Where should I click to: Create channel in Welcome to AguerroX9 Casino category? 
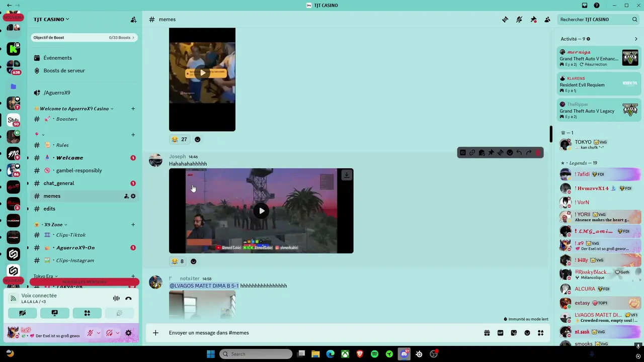click(133, 109)
